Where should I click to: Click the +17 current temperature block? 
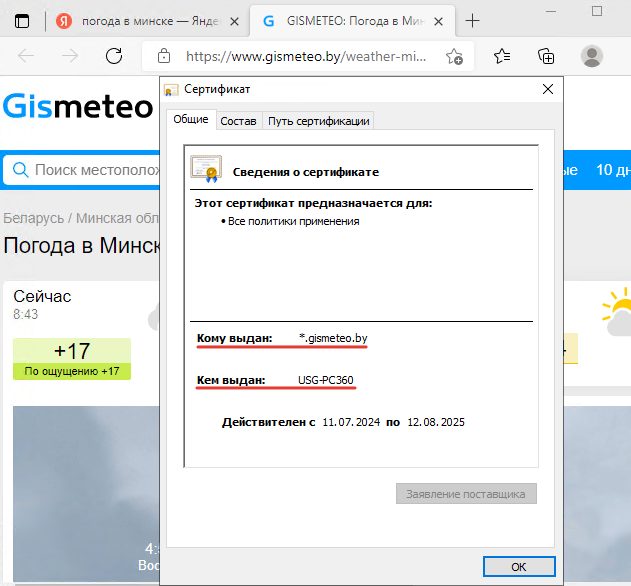(72, 359)
